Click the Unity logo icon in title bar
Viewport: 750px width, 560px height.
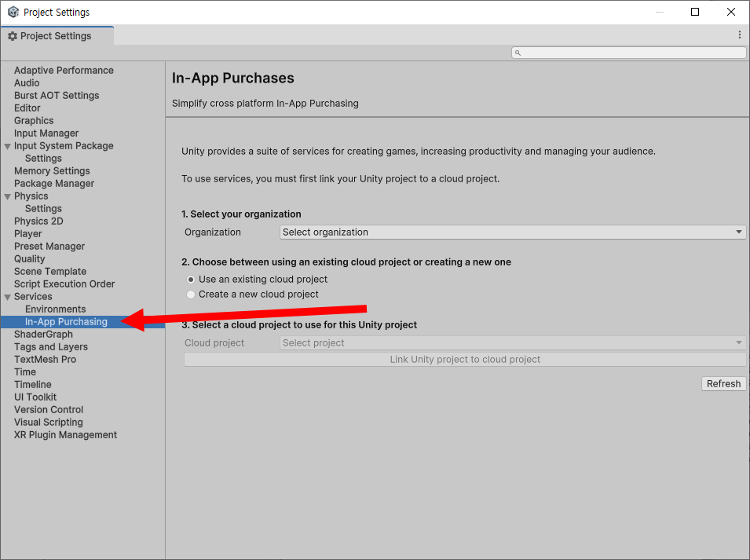(13, 12)
